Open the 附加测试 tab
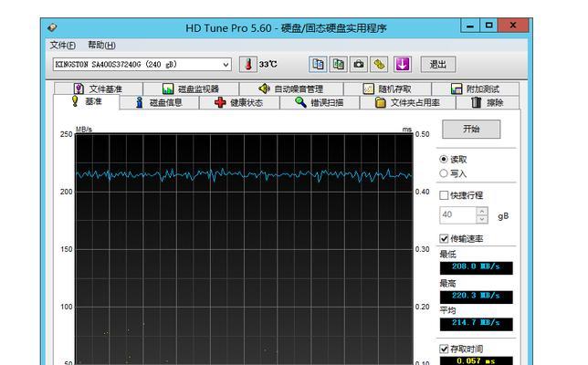 click(x=475, y=89)
